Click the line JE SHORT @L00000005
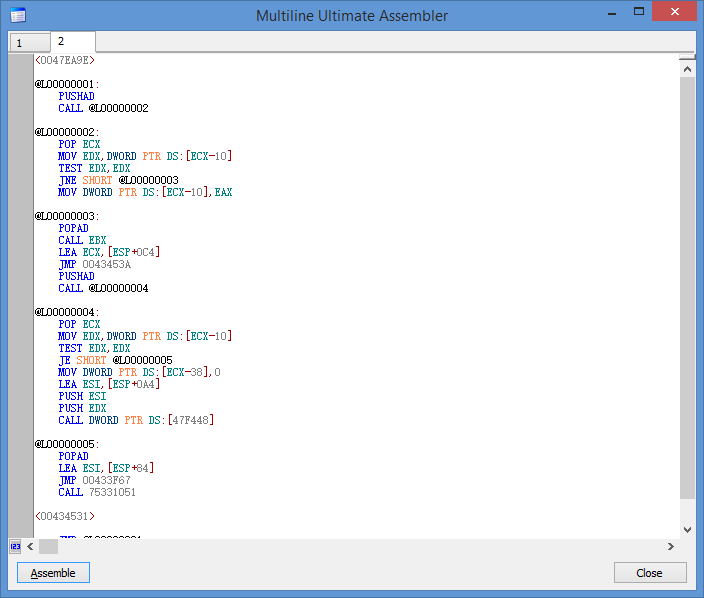Screen dimensions: 704x598 [x=115, y=361]
